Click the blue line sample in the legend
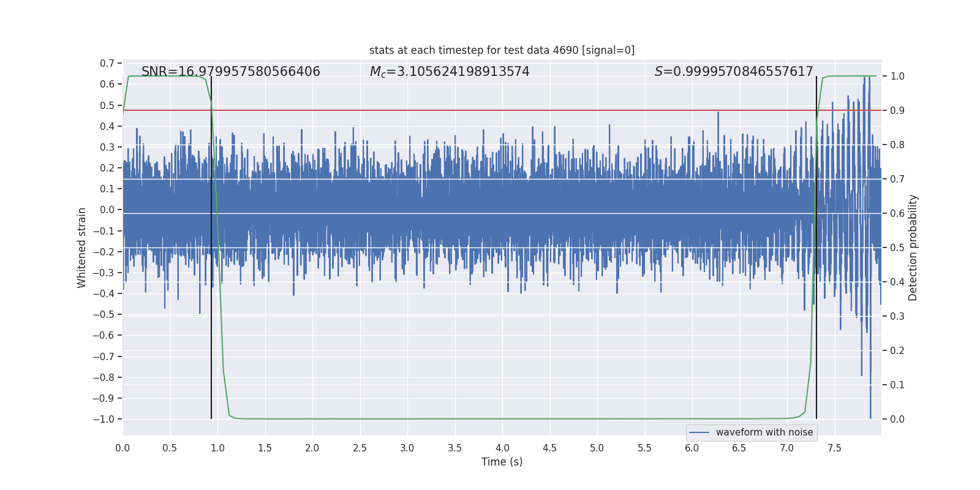 pos(699,432)
